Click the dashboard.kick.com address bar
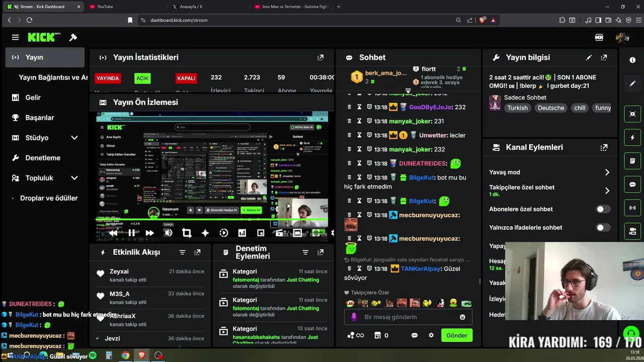Viewport: 644px width, 362px height. 297,20
